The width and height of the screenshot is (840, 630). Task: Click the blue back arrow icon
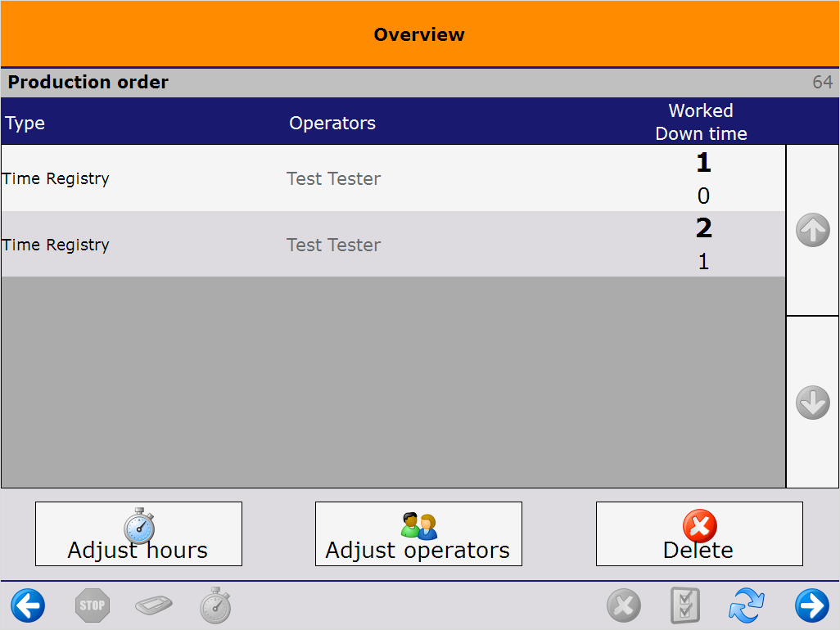[x=28, y=606]
